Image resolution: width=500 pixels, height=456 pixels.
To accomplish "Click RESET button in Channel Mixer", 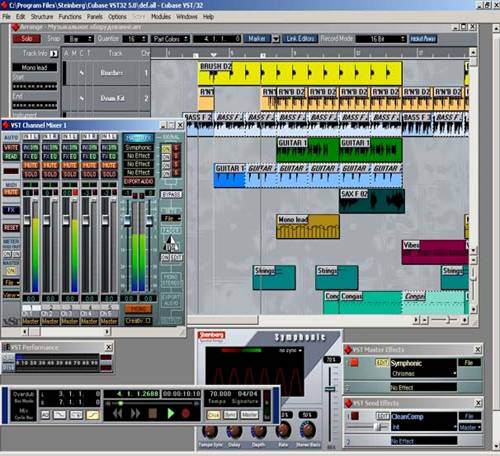I will [11, 228].
